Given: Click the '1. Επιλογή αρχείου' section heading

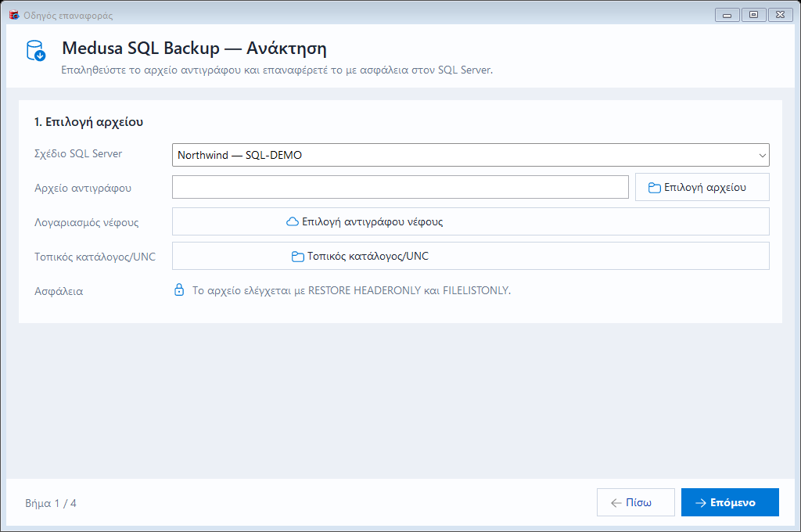Looking at the screenshot, I should pos(88,122).
